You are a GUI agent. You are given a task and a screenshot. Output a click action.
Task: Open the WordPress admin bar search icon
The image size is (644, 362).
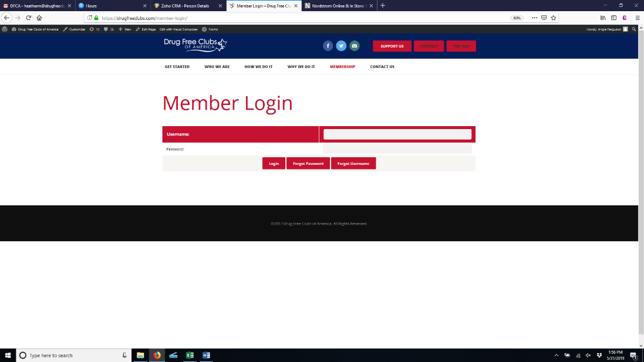[x=633, y=29]
